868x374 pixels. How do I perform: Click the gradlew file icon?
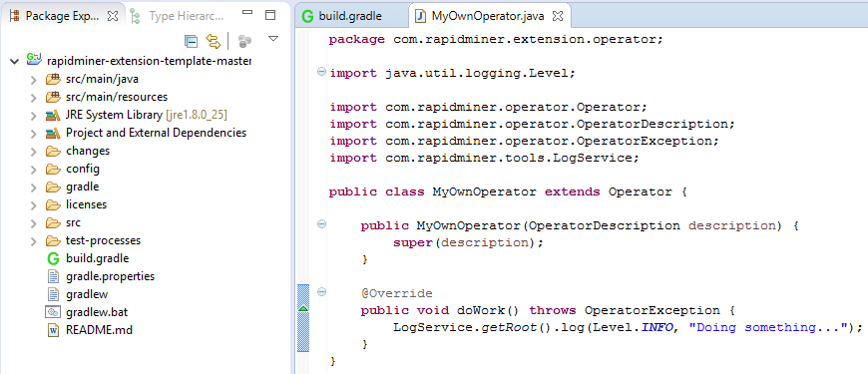tap(53, 294)
